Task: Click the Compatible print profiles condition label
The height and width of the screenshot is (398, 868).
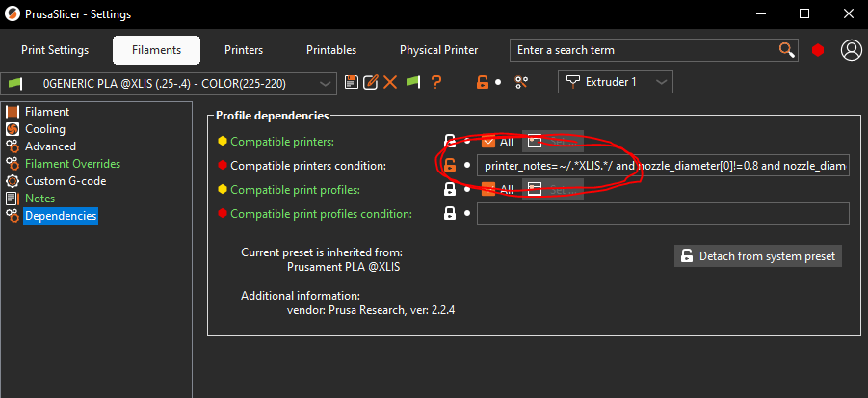Action: 321,213
